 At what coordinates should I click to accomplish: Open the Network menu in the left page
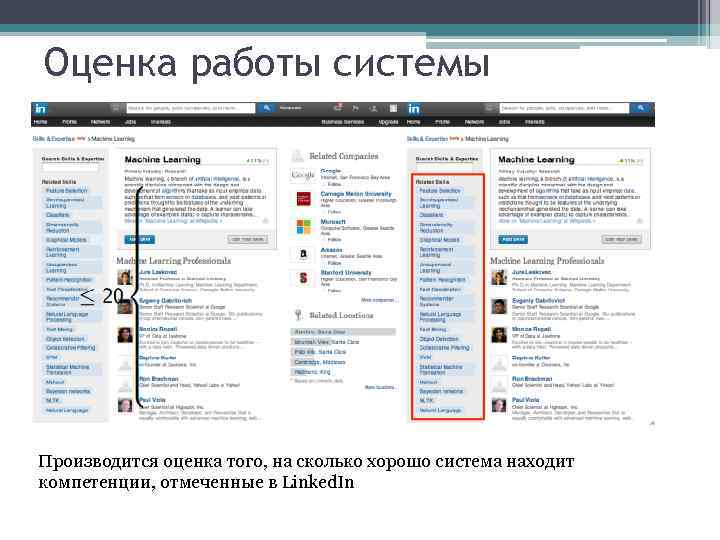click(100, 122)
